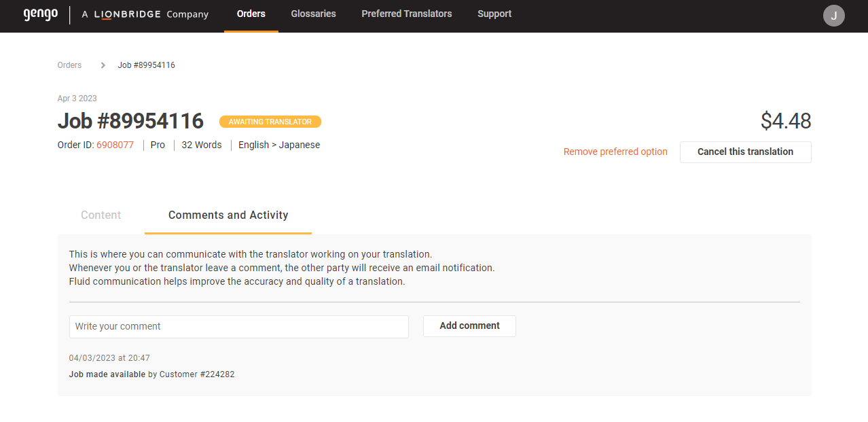Image resolution: width=868 pixels, height=422 pixels.
Task: Click breadcrumb text Job #89954116
Action: pyautogui.click(x=147, y=65)
